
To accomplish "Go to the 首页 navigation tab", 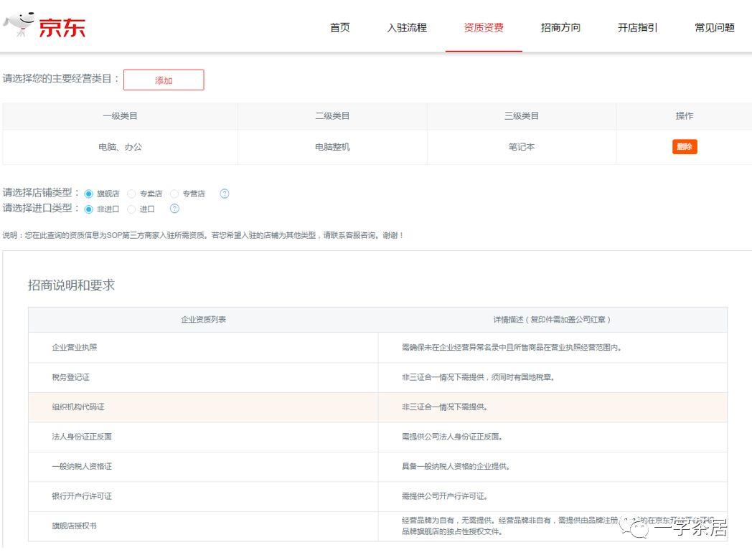I will coord(340,27).
